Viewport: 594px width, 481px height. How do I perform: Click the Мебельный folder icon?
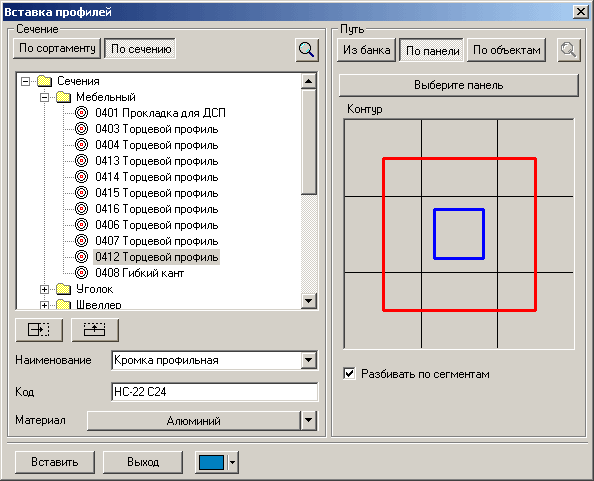pos(63,97)
